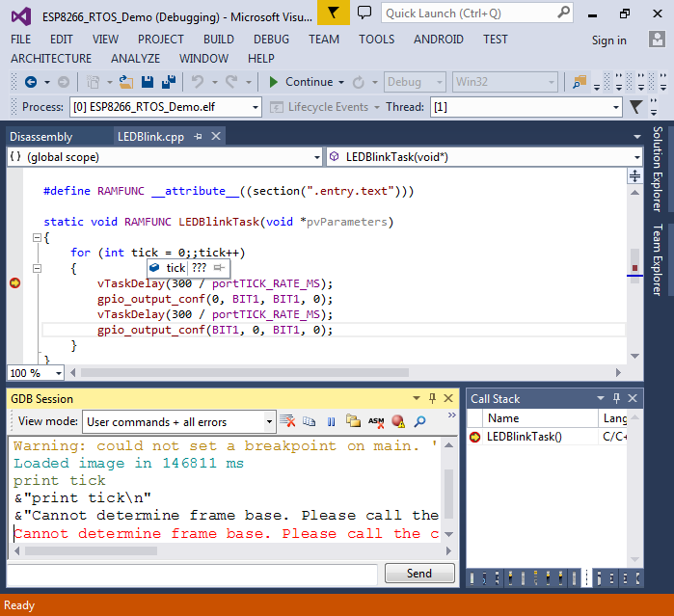Viewport: 674px width, 616px height.
Task: Auto-hide the Call Stack panel pin
Action: point(616,398)
